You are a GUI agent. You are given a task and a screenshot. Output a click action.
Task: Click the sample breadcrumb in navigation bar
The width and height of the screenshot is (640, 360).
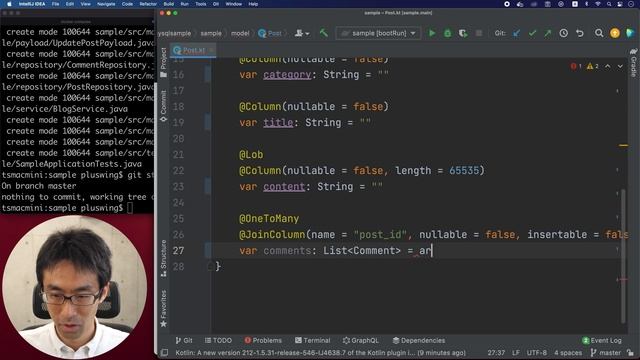211,33
